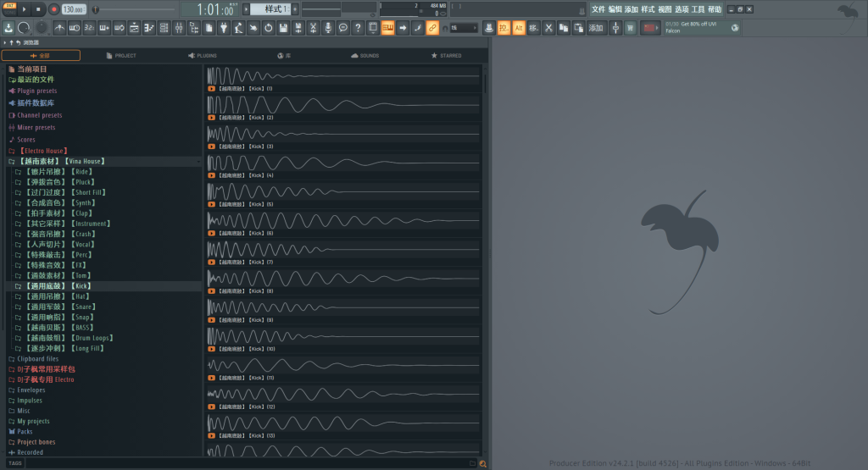Toggle typing keyboard to piano icon
The image size is (868, 470).
click(x=104, y=28)
